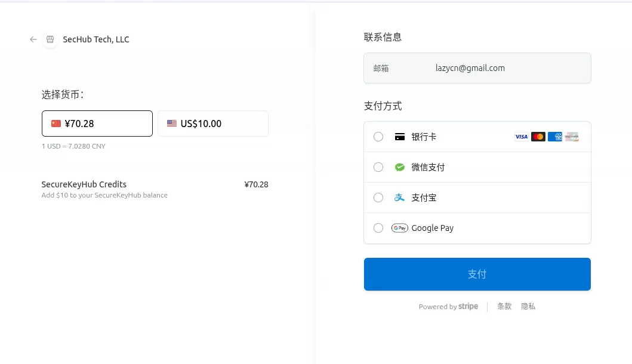The width and height of the screenshot is (632, 364).
Task: Click the SecHub Tech, LLC merchant name
Action: point(96,39)
